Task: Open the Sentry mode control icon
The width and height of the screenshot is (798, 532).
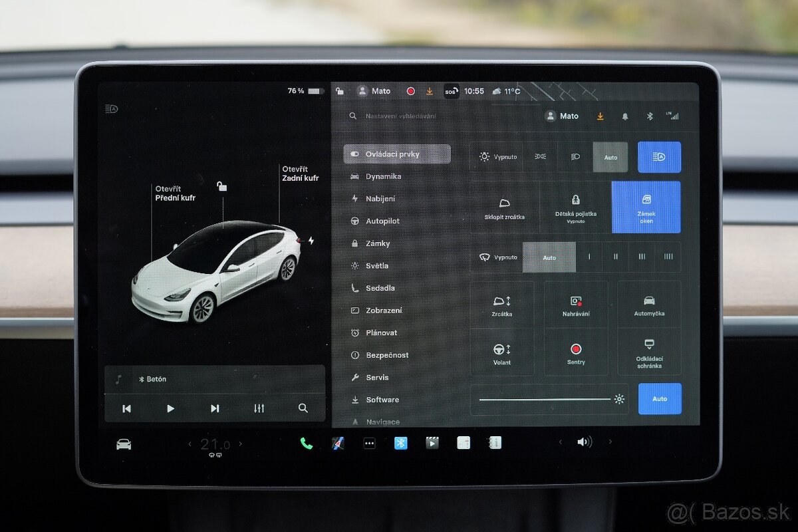Action: 575,350
